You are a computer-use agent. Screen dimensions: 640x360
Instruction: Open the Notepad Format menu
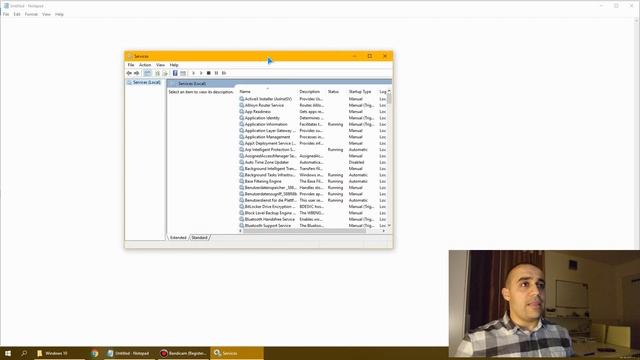pos(31,14)
